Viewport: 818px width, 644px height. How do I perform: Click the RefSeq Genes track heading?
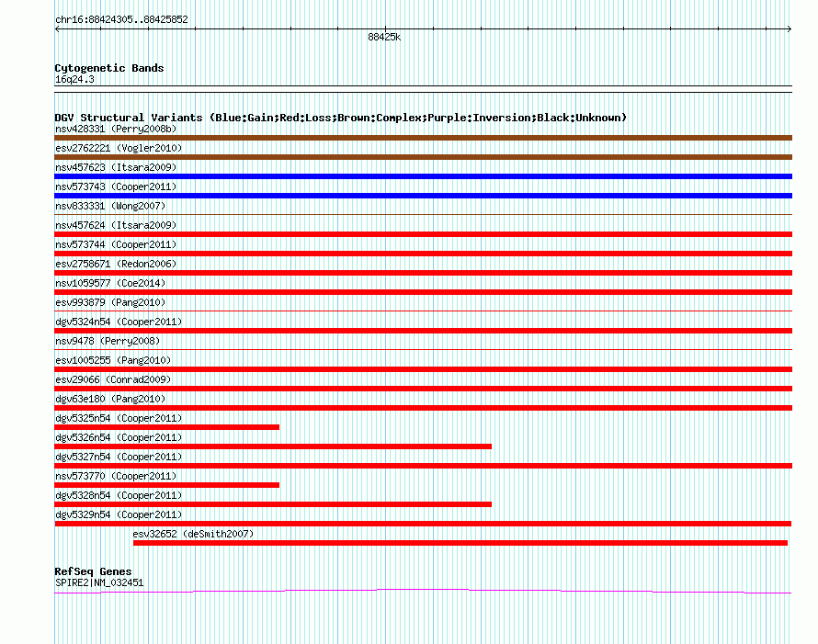click(x=93, y=571)
